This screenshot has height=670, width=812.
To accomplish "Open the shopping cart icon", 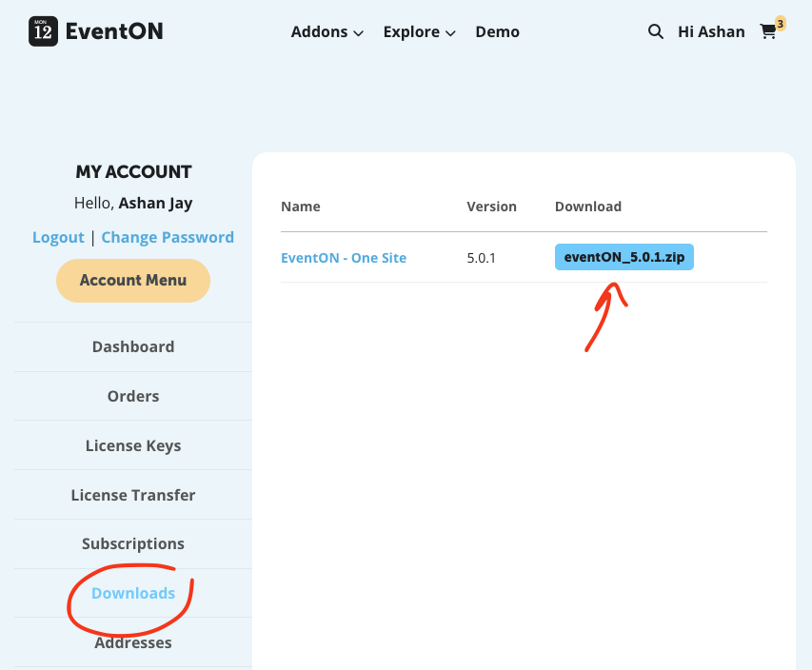I will click(767, 32).
